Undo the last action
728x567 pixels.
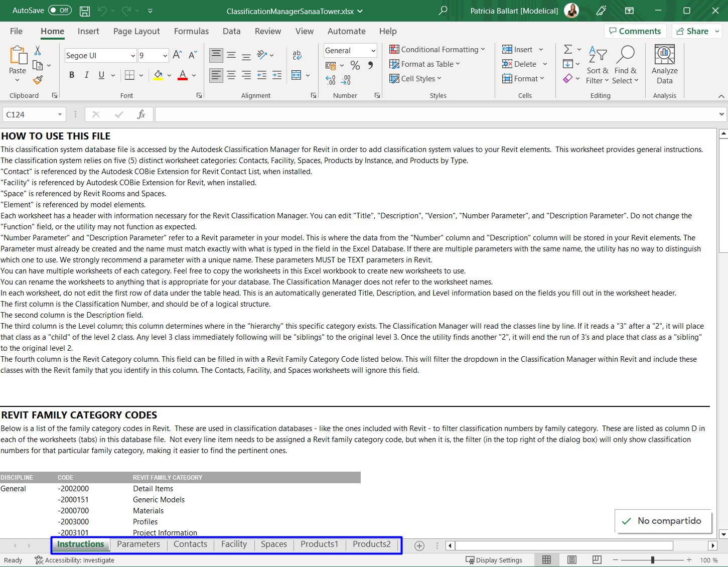point(102,11)
